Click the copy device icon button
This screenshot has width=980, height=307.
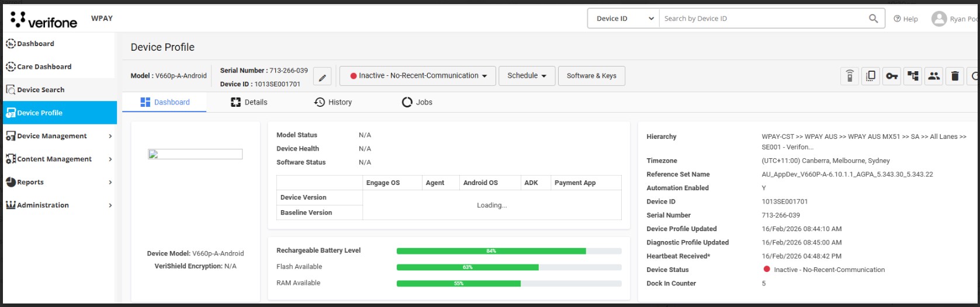871,76
